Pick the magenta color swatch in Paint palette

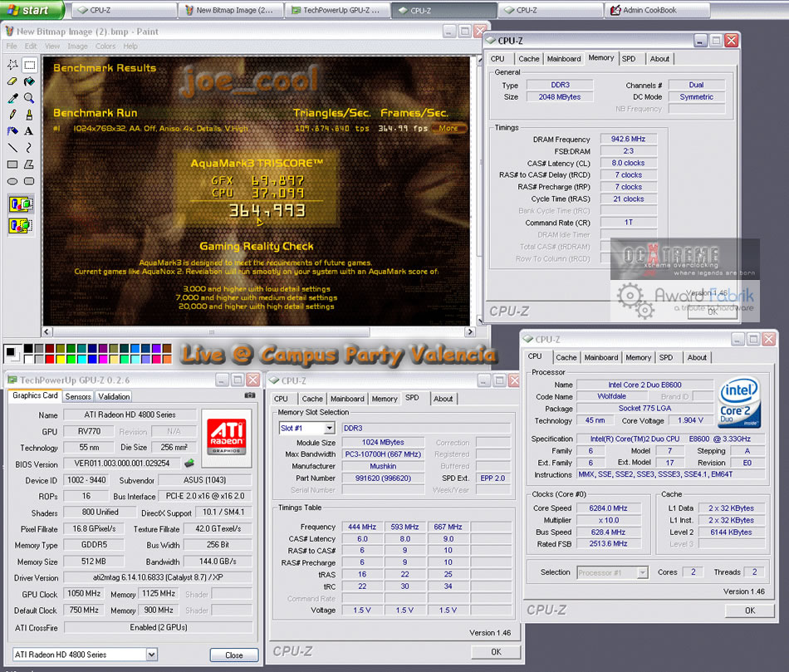coord(103,359)
